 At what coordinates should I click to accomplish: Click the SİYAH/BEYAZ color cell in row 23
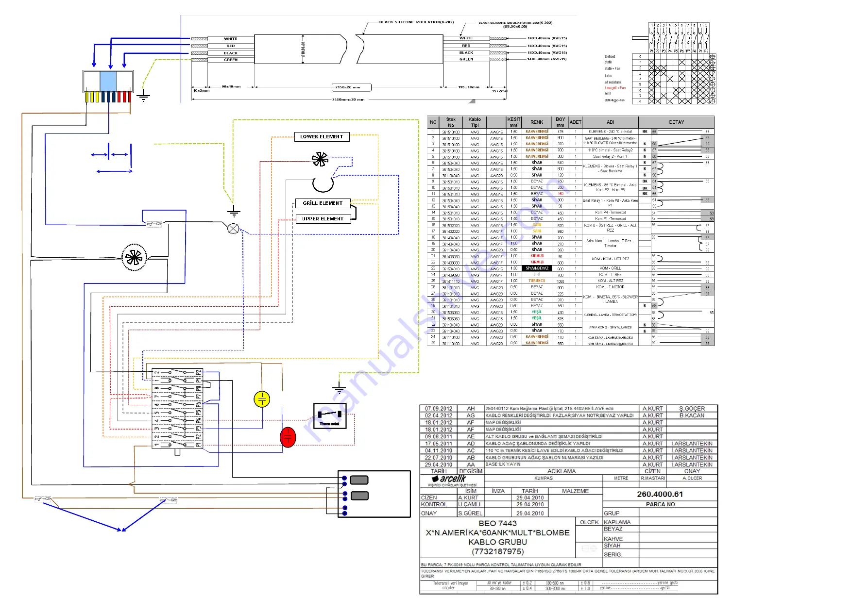point(537,268)
